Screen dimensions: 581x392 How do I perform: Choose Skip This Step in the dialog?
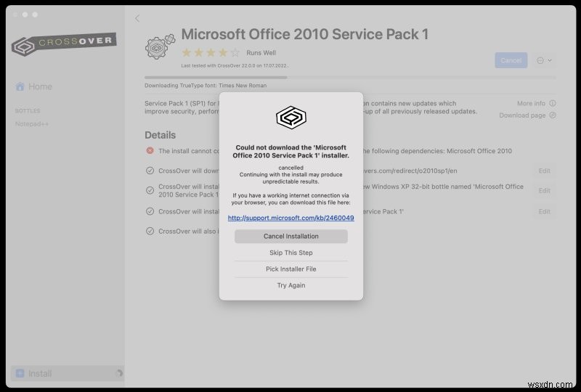pyautogui.click(x=291, y=253)
